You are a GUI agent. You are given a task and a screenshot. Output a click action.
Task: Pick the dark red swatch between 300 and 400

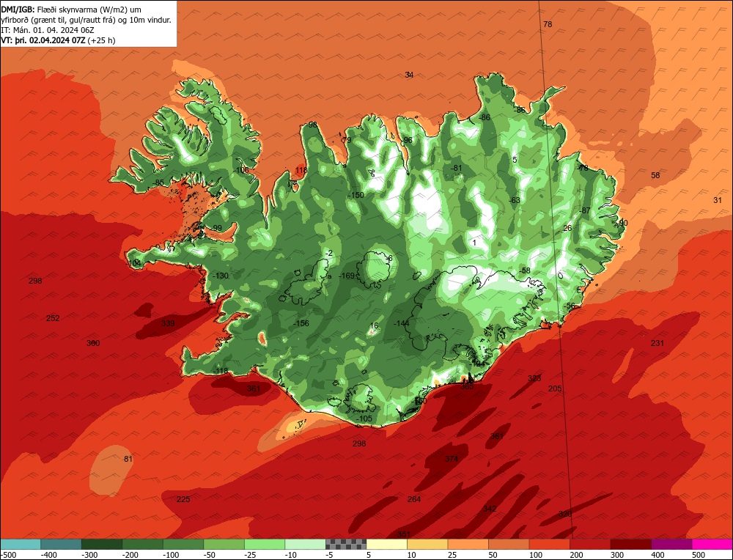(x=630, y=544)
